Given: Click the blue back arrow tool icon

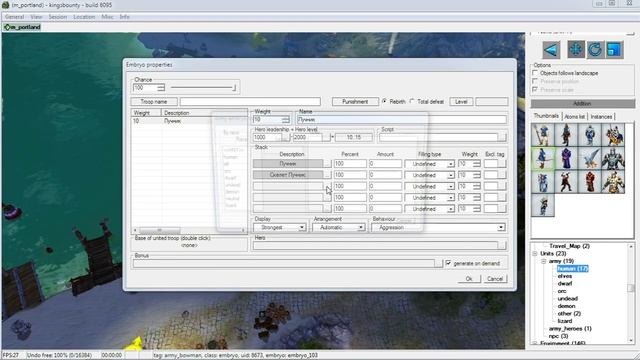Looking at the screenshot, I should pos(551,50).
